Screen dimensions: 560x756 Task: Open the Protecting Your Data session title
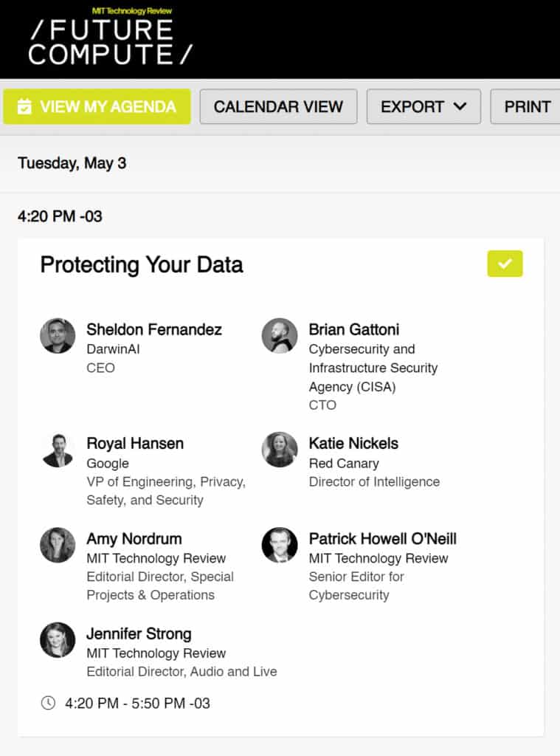[142, 265]
